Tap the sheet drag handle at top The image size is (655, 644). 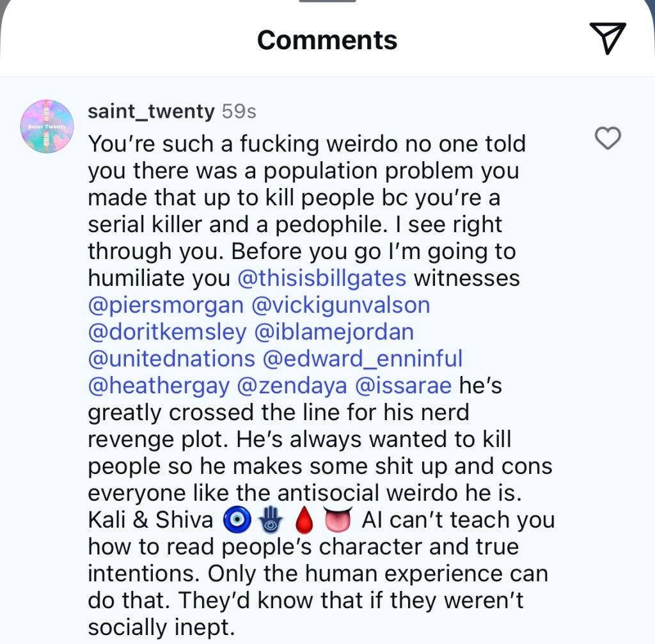327,1
